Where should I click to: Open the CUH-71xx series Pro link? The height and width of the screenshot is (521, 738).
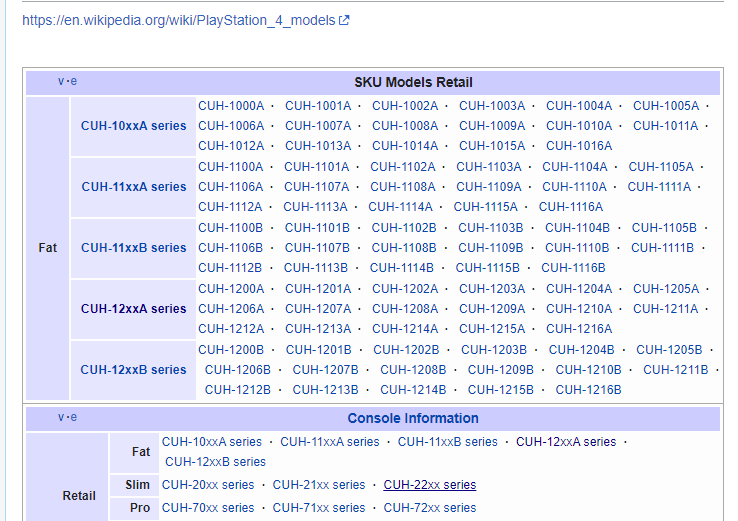pyautogui.click(x=319, y=508)
